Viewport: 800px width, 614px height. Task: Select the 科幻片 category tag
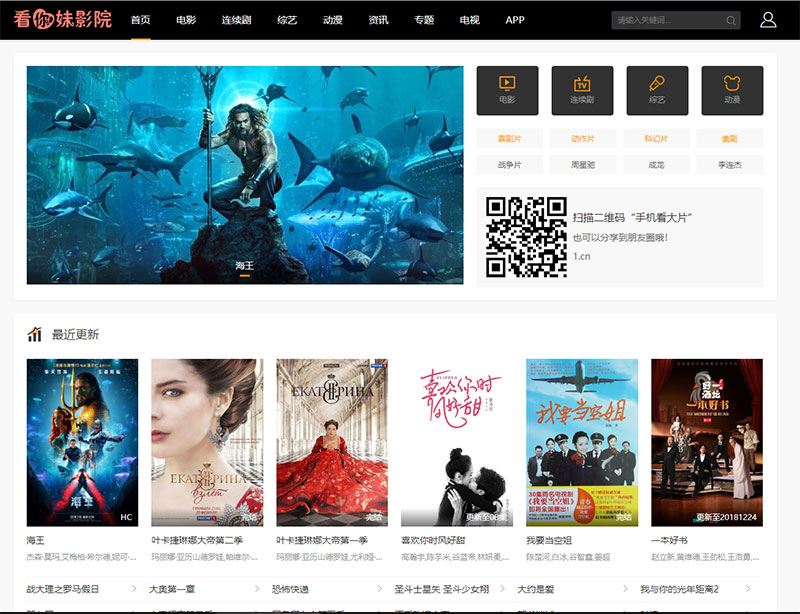coord(658,137)
